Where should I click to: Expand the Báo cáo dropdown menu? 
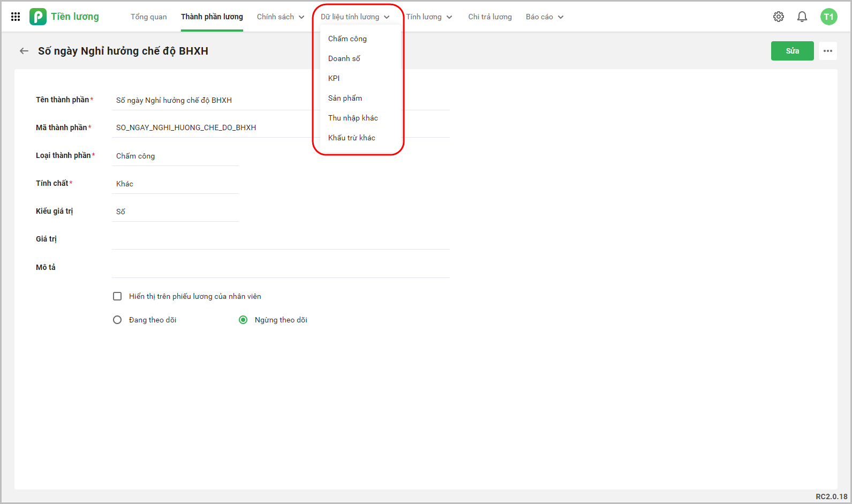(545, 17)
